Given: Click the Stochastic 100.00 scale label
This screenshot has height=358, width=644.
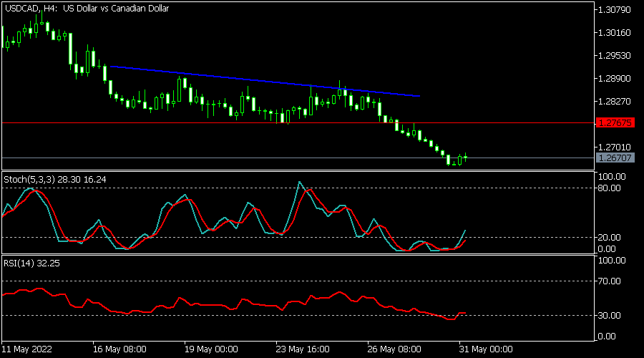Looking at the screenshot, I should [x=612, y=177].
